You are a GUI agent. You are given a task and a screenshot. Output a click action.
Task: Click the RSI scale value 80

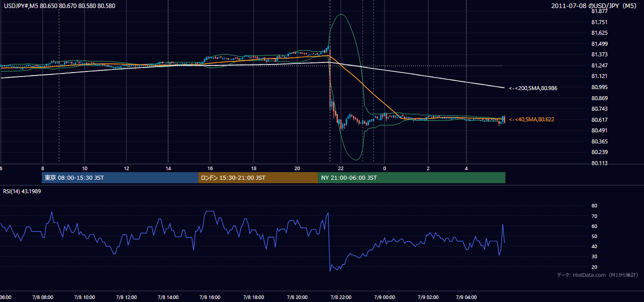594,206
